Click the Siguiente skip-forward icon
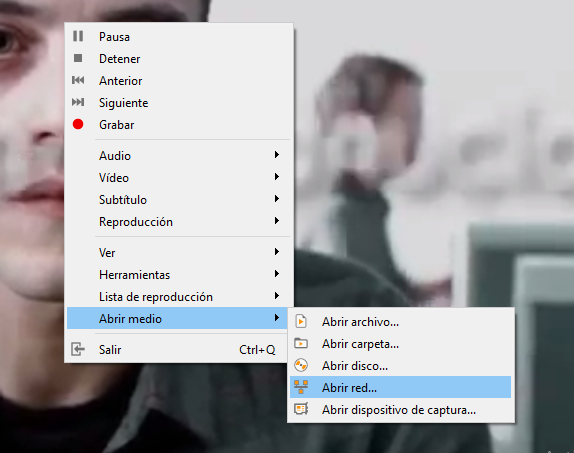Image resolution: width=574 pixels, height=453 pixels. click(x=78, y=102)
